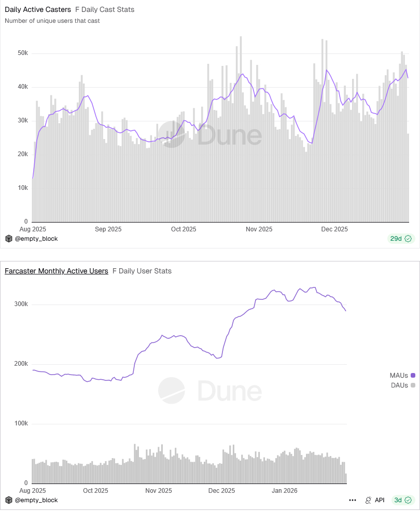420x511 pixels.
Task: Click the 29d refresh status badge
Action: pos(400,239)
